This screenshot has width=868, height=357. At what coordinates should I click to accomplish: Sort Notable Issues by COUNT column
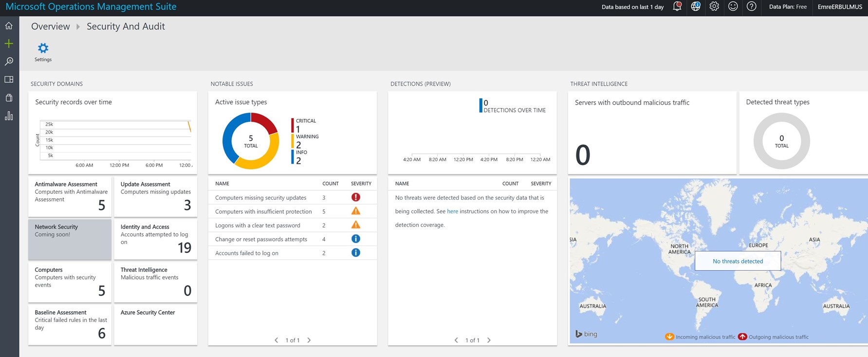click(330, 184)
